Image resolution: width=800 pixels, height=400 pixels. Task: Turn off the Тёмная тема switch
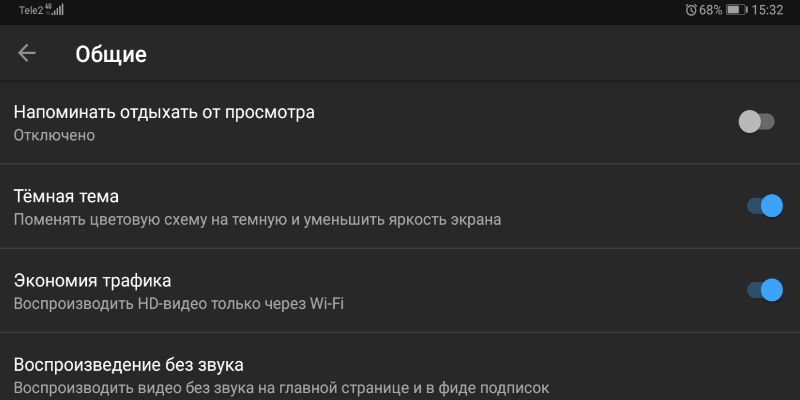click(765, 206)
